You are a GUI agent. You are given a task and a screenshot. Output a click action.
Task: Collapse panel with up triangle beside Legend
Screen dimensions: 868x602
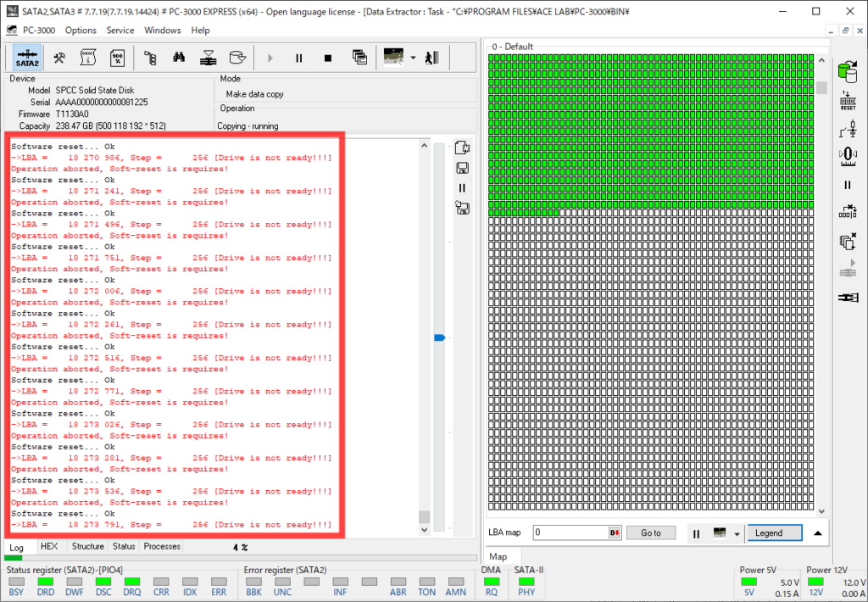(x=818, y=533)
